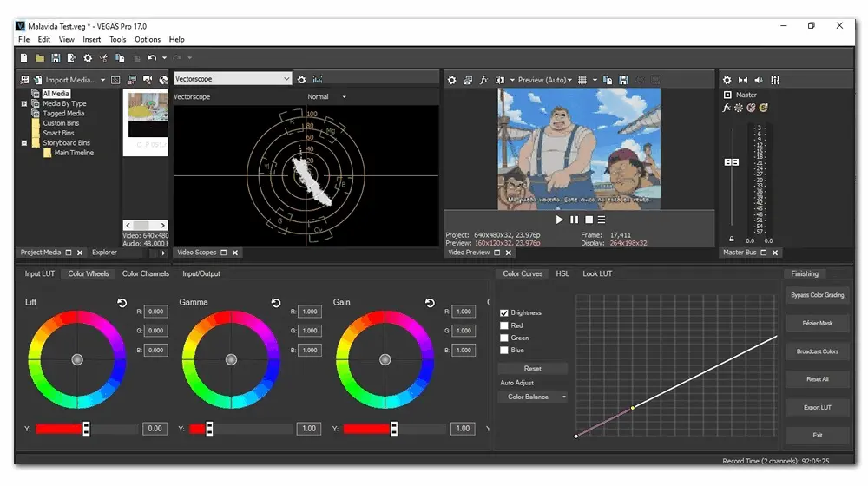Image resolution: width=868 pixels, height=486 pixels.
Task: Click the downmix output icon in Master Bus
Action: click(x=743, y=80)
